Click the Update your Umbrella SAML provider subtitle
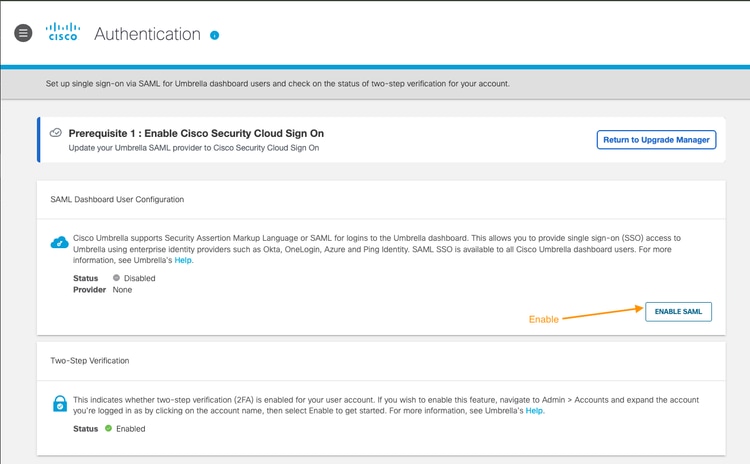 [x=192, y=148]
